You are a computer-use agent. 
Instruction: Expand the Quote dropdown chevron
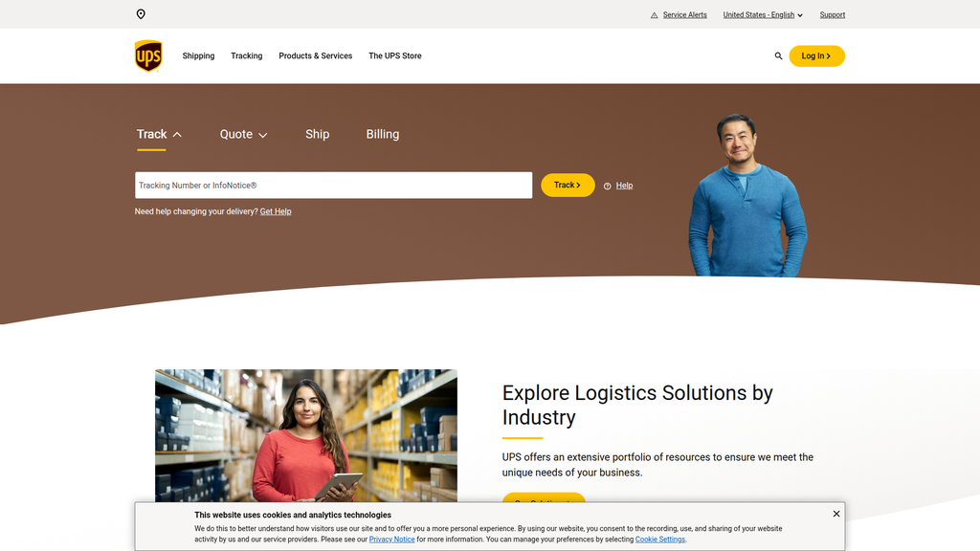click(263, 135)
